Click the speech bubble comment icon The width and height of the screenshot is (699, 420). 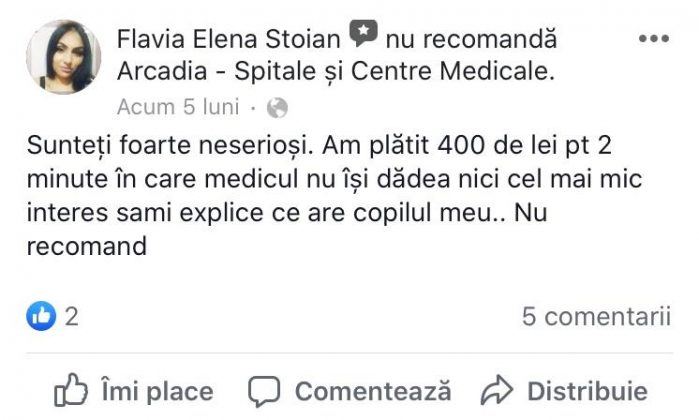(264, 391)
